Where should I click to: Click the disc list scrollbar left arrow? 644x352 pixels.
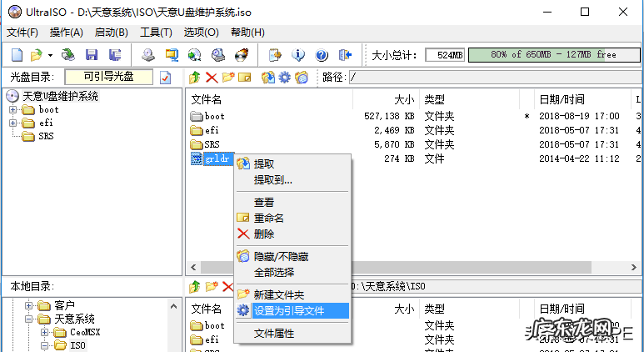point(193,267)
